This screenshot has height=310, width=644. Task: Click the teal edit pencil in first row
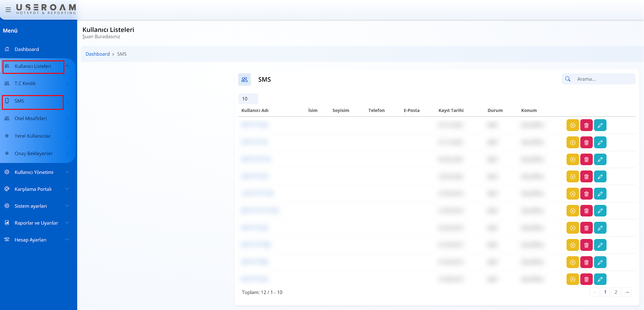[600, 125]
